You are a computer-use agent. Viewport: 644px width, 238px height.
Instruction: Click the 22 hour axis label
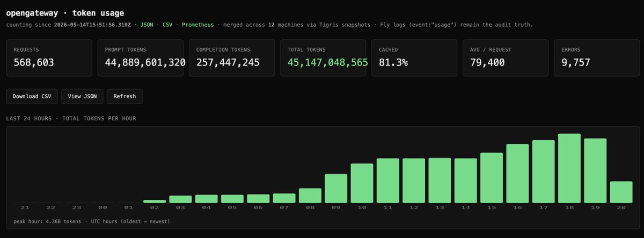pos(51,208)
